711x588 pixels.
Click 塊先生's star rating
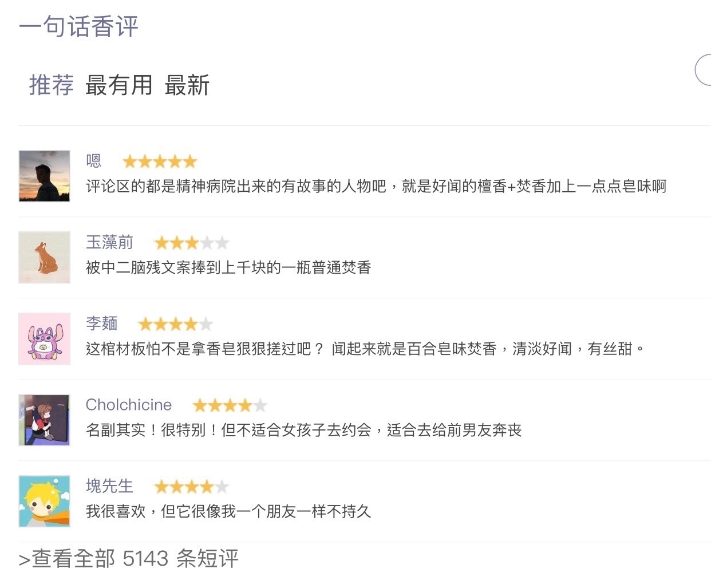tap(192, 487)
